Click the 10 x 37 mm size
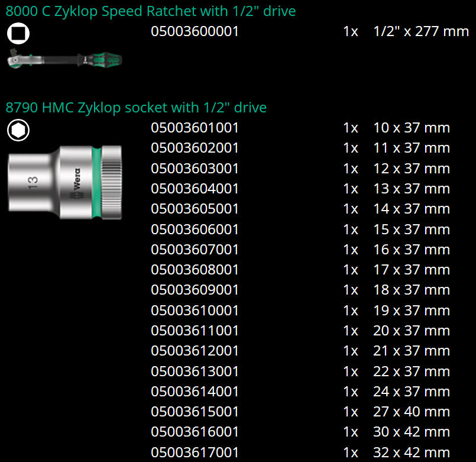476x462 pixels. (x=412, y=128)
